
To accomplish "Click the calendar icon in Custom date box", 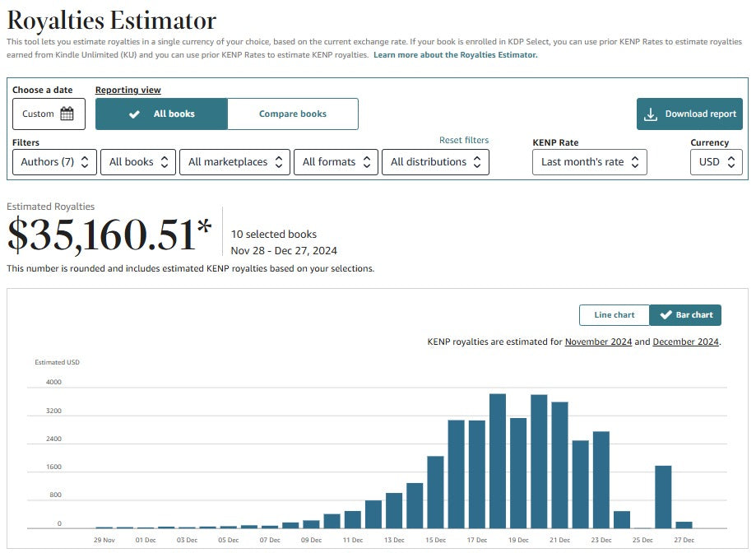I will tap(67, 114).
